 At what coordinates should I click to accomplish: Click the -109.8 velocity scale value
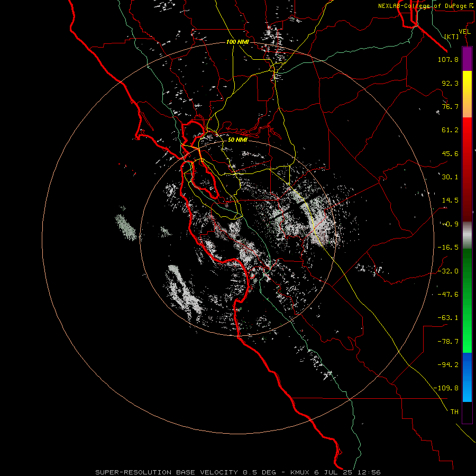coord(446,388)
